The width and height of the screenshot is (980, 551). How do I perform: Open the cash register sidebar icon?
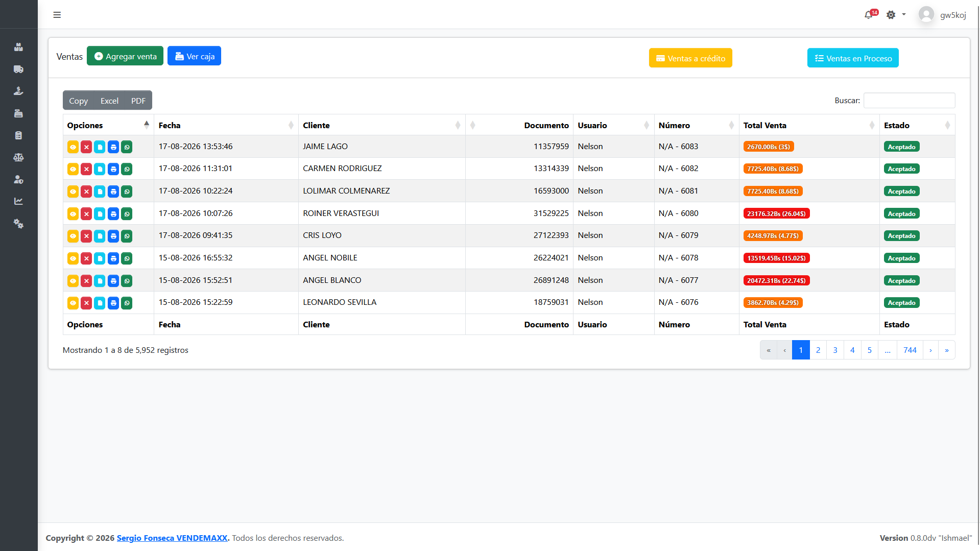18,113
